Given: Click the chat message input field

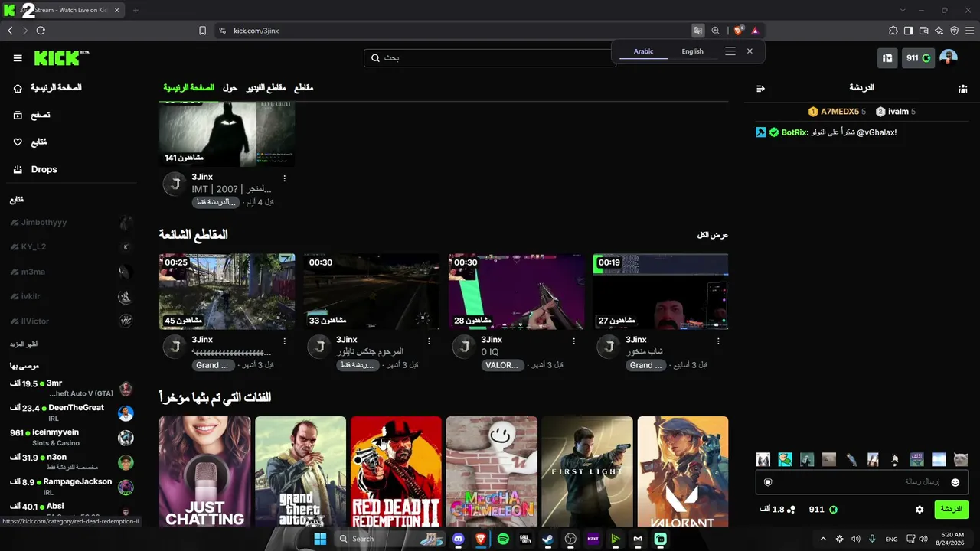Looking at the screenshot, I should (x=862, y=482).
